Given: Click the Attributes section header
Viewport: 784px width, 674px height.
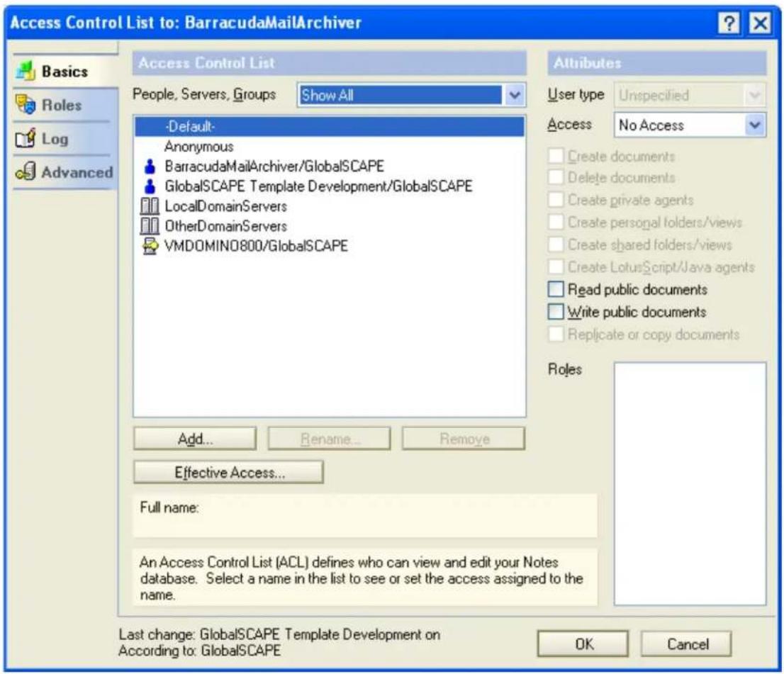Looking at the screenshot, I should click(657, 63).
